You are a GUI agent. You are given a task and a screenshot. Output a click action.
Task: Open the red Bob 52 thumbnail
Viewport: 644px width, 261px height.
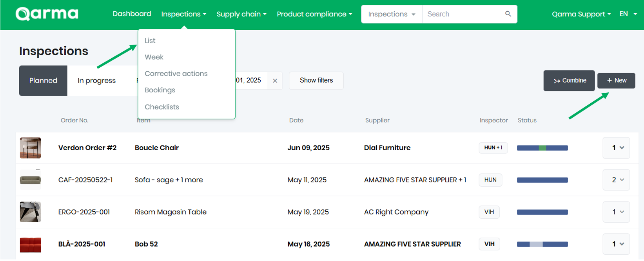30,245
